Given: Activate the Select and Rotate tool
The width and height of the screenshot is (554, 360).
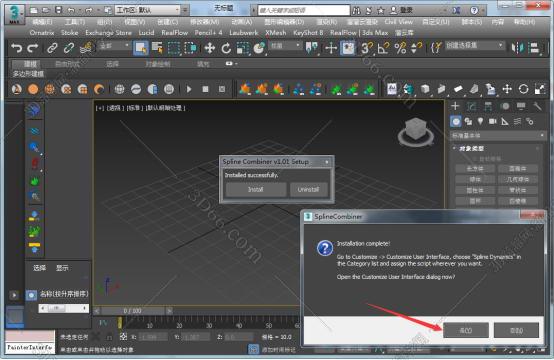Looking at the screenshot, I should (x=226, y=48).
